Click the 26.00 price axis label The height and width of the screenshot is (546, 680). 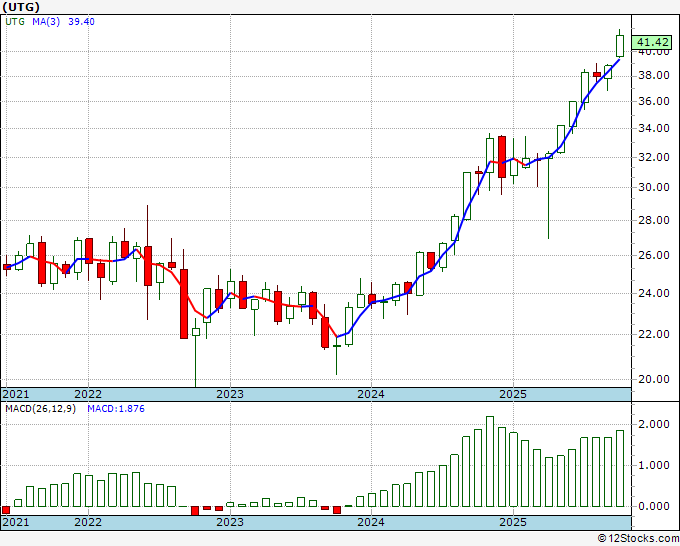(654, 255)
